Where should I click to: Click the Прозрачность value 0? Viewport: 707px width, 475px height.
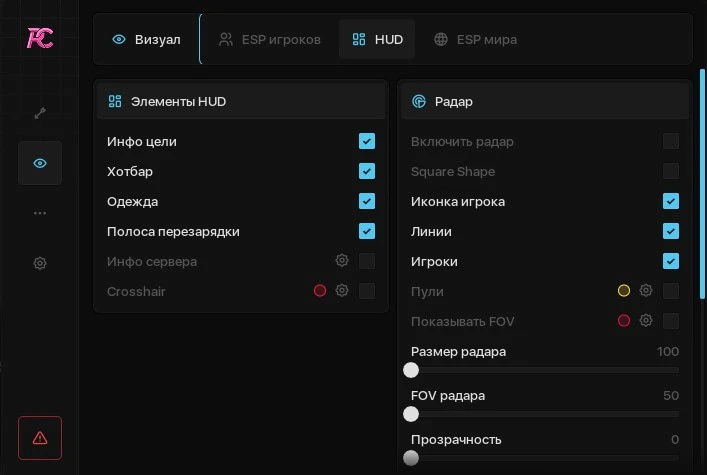(x=675, y=439)
